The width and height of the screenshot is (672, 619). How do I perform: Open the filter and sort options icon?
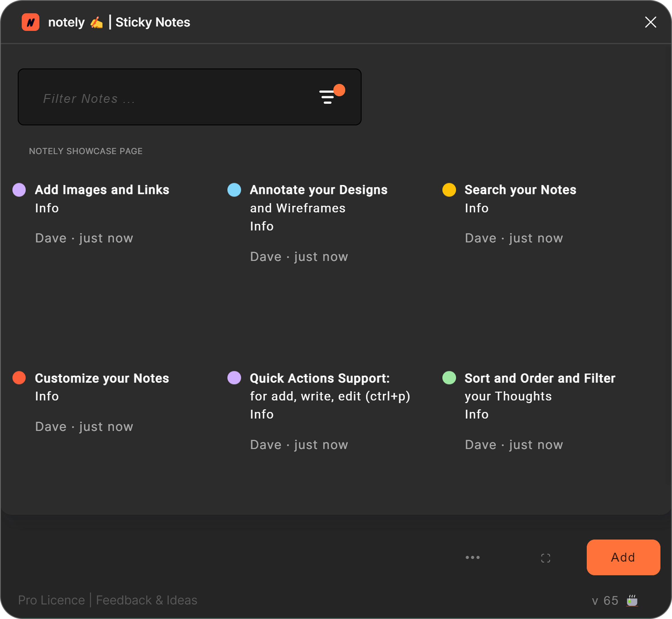pyautogui.click(x=328, y=97)
